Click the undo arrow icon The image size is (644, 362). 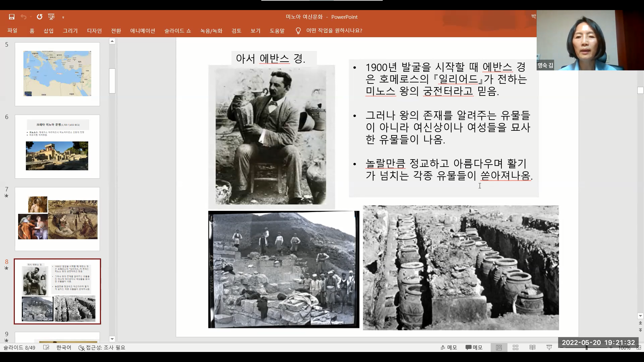pos(23,17)
